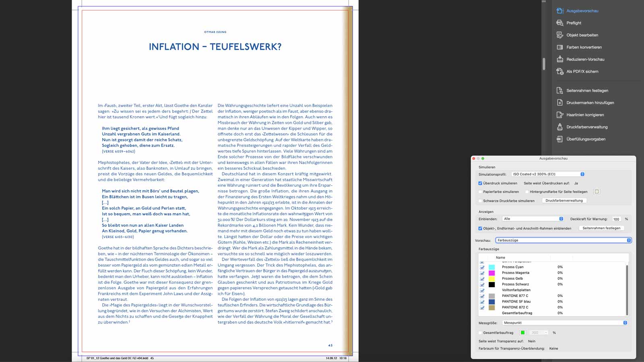This screenshot has height=362, width=644.
Task: Click the Prozess Gelb yellow swatch
Action: pyautogui.click(x=491, y=279)
